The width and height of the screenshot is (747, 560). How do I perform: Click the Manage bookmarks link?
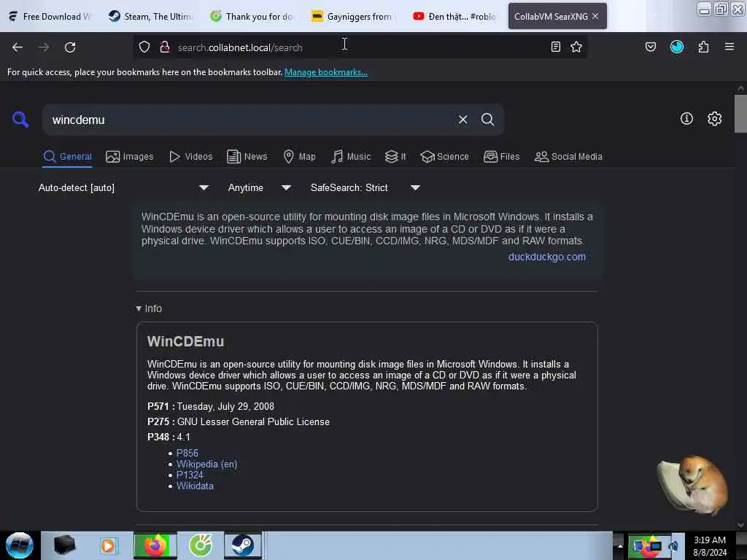coord(326,72)
